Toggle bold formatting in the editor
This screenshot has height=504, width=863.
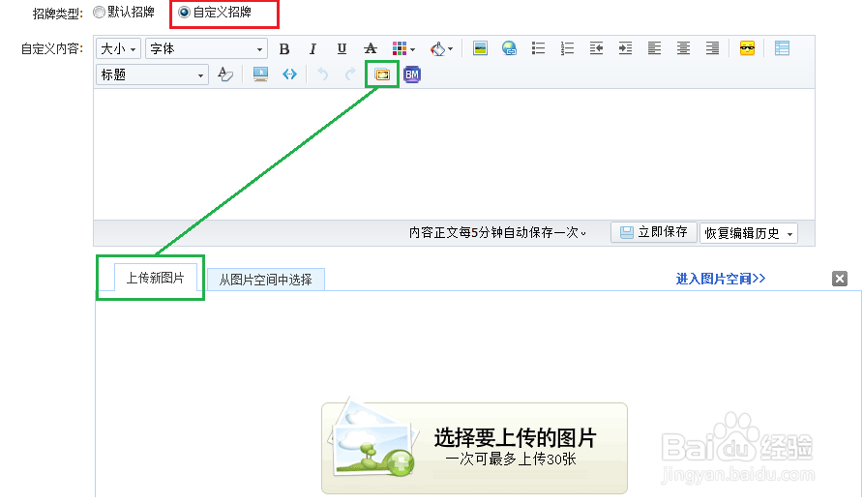tap(284, 49)
